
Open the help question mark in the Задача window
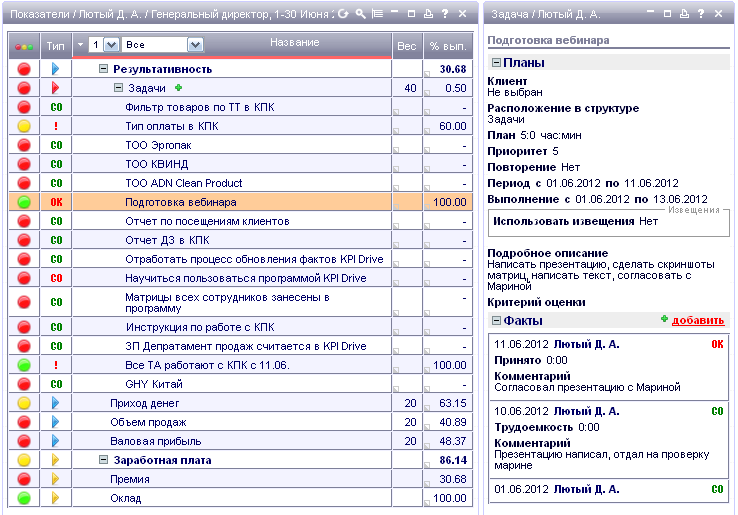coord(701,14)
